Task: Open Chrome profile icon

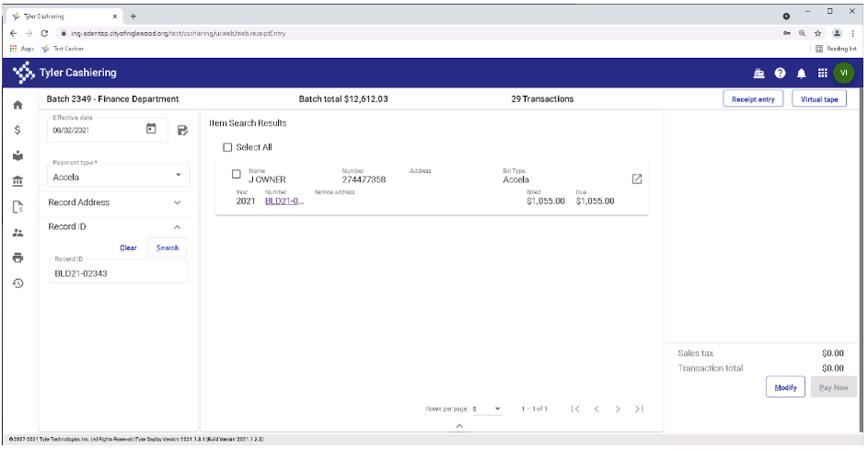Action: 838,33
